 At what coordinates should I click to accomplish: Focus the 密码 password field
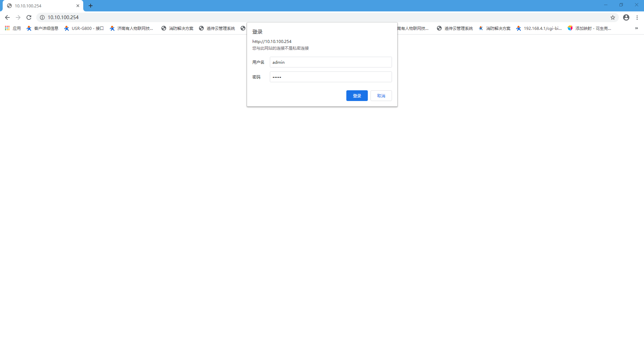point(331,77)
